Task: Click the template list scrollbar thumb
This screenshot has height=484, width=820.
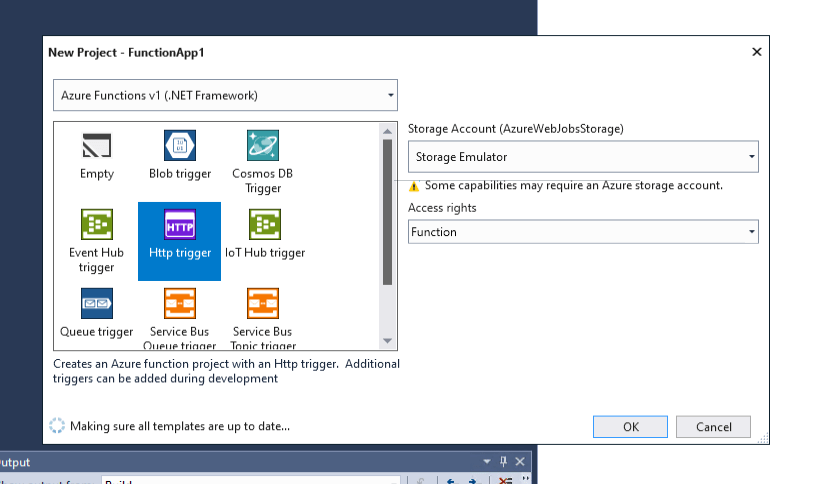Action: point(388,212)
